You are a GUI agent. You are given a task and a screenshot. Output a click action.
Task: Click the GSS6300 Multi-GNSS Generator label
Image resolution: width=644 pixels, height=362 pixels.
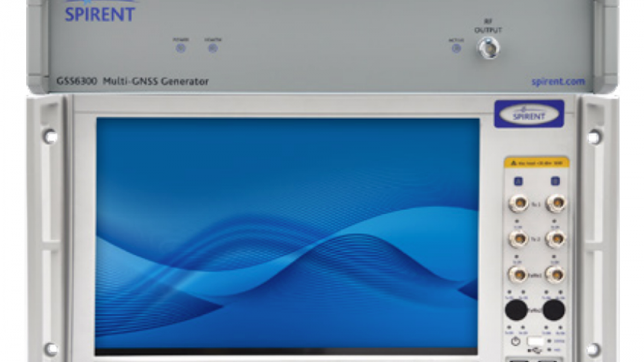tap(133, 82)
